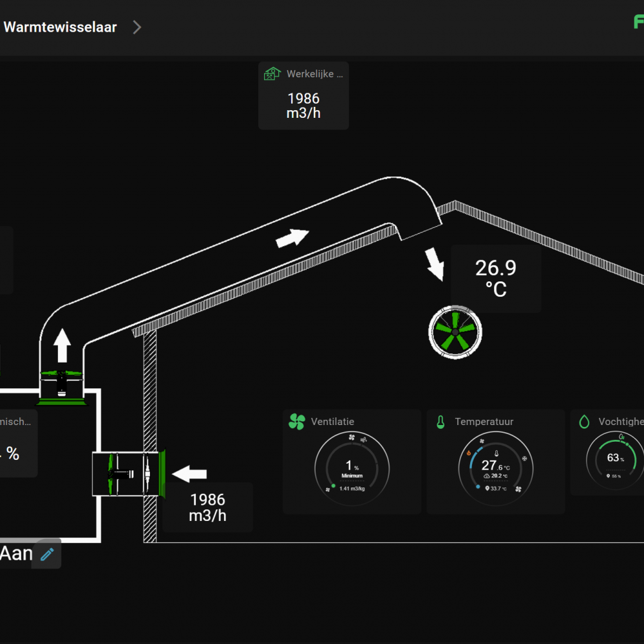The height and width of the screenshot is (644, 644).
Task: Click the 26.9 °C temperature readout
Action: click(x=495, y=278)
